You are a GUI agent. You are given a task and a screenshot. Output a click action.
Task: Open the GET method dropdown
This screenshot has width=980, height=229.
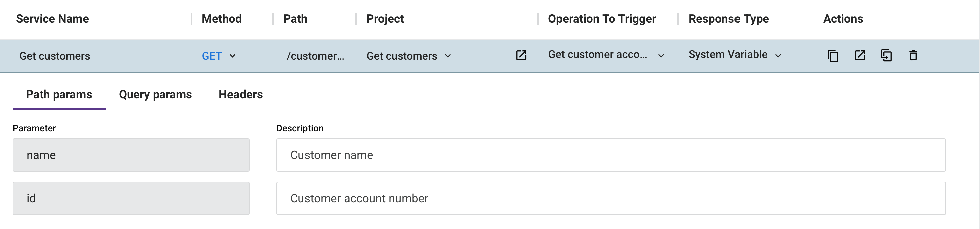click(219, 56)
